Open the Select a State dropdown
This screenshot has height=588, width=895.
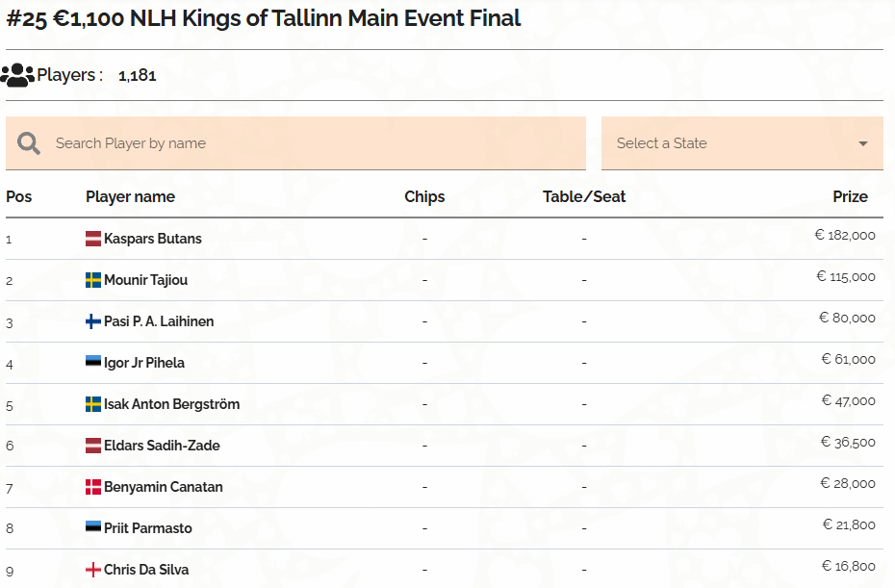click(x=742, y=143)
